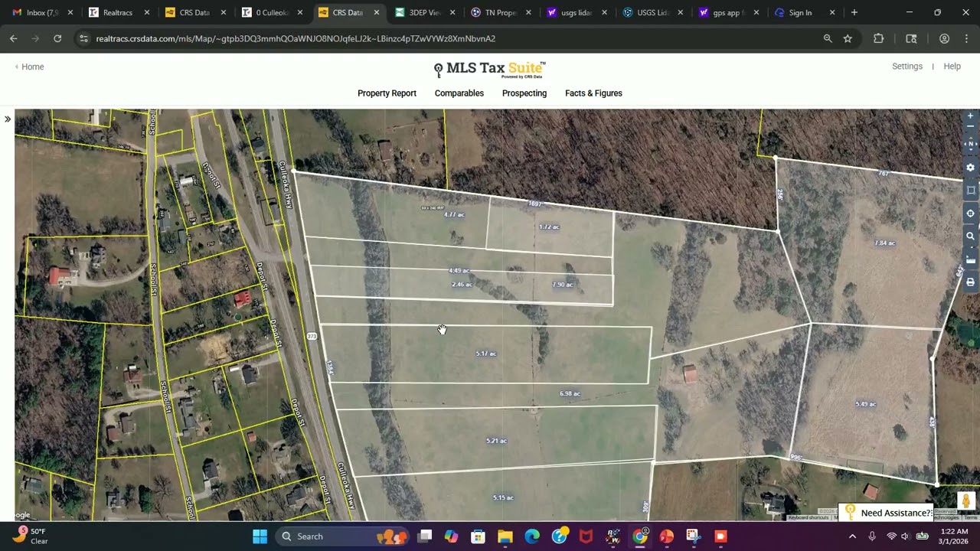This screenshot has height=551, width=980.
Task: Click the Street View pegman icon
Action: point(966,500)
